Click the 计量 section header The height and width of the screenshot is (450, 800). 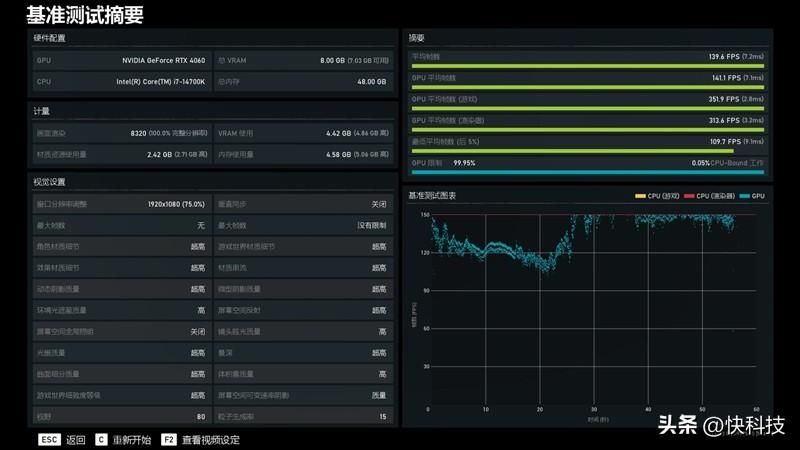[41, 111]
